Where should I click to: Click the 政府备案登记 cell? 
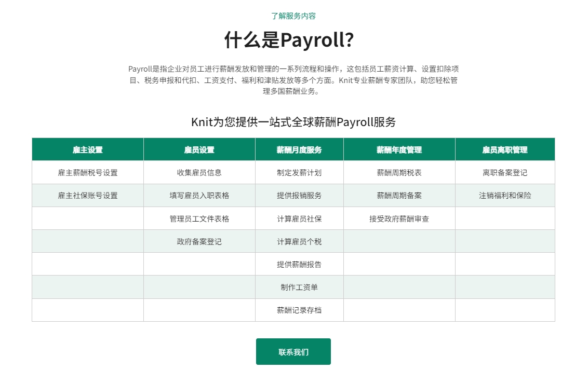point(199,241)
